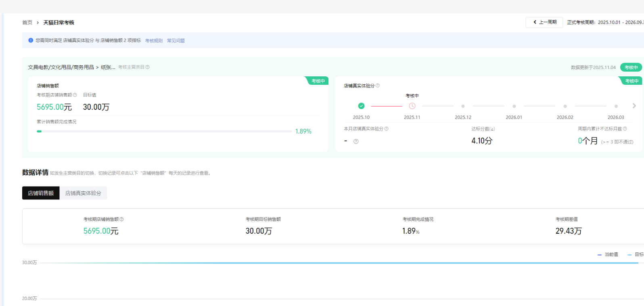Image resolution: width=644 pixels, height=306 pixels.
Task: Click help icon next to 考核期店铺销售额 in card
Action: pos(75,95)
